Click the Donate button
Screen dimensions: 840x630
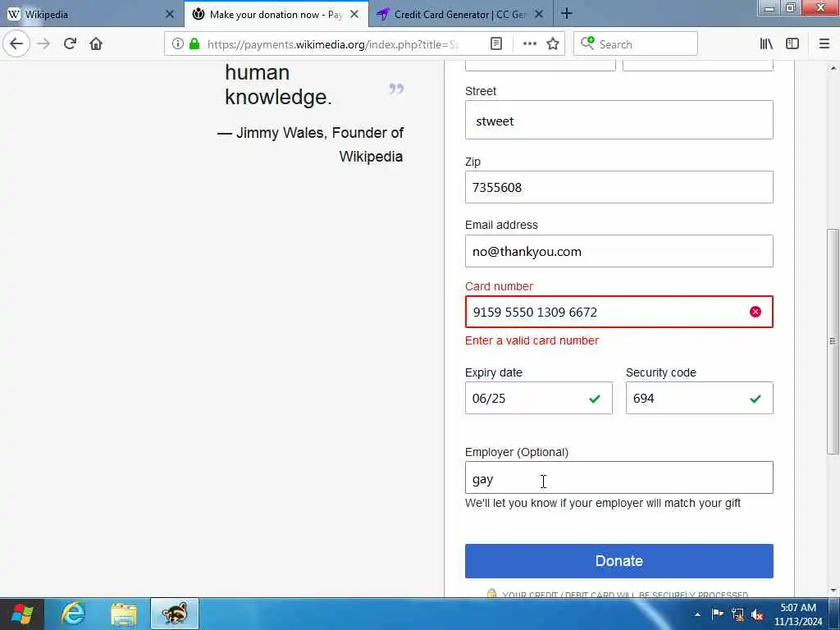(619, 561)
